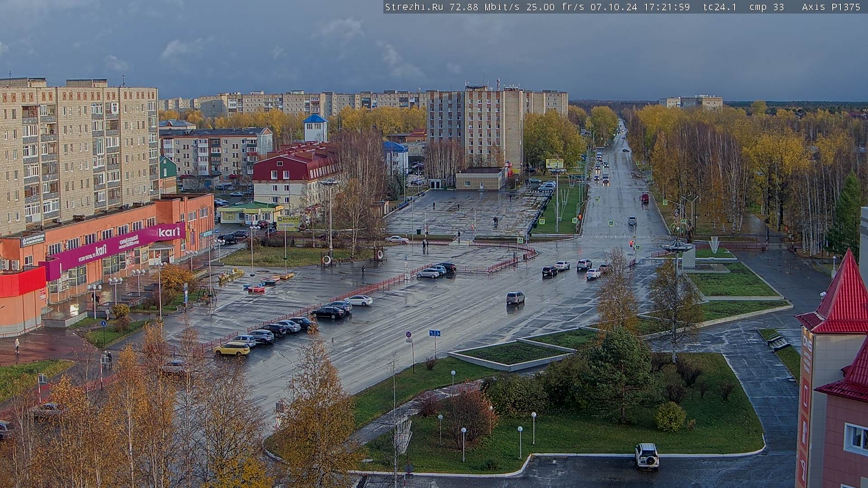Select the tc24.1 overlay entry

tap(720, 7)
